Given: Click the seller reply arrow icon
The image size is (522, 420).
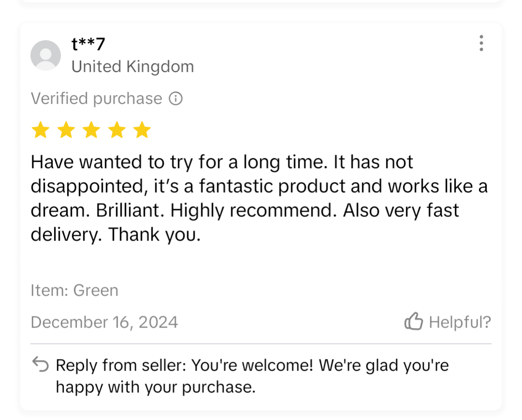Looking at the screenshot, I should (40, 364).
